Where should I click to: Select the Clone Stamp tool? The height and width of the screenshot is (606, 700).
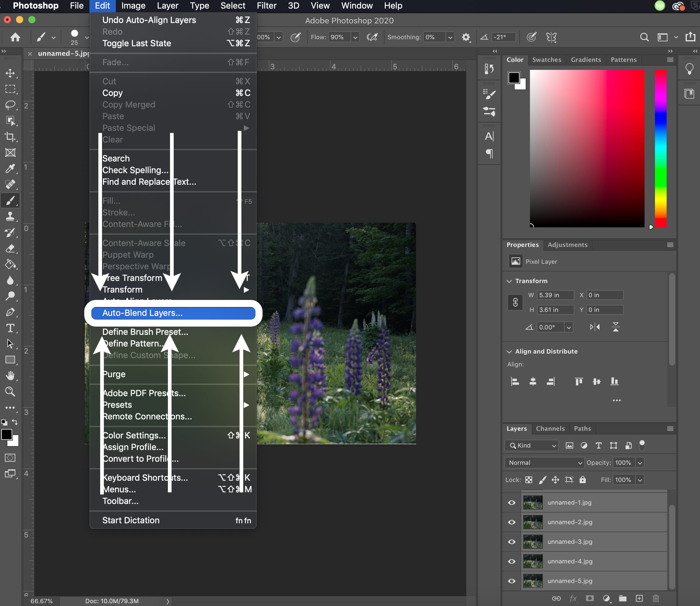click(x=10, y=216)
